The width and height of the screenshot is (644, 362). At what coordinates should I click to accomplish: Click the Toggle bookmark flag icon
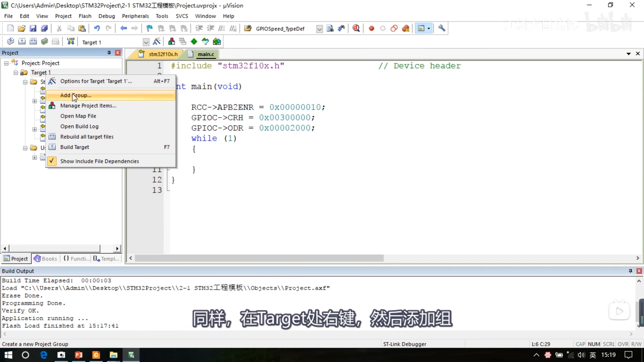[x=149, y=28]
